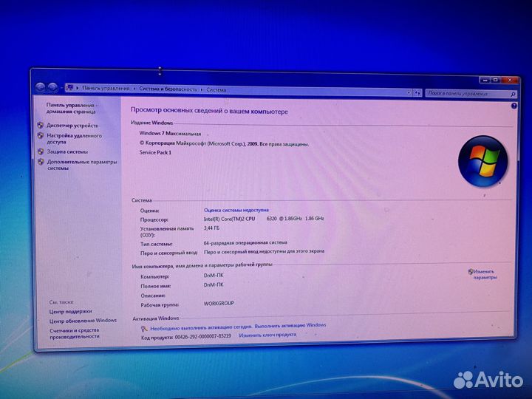Click DnM-ПК value beside Компьютер
The height and width of the screenshot is (399, 532).
pyautogui.click(x=214, y=275)
